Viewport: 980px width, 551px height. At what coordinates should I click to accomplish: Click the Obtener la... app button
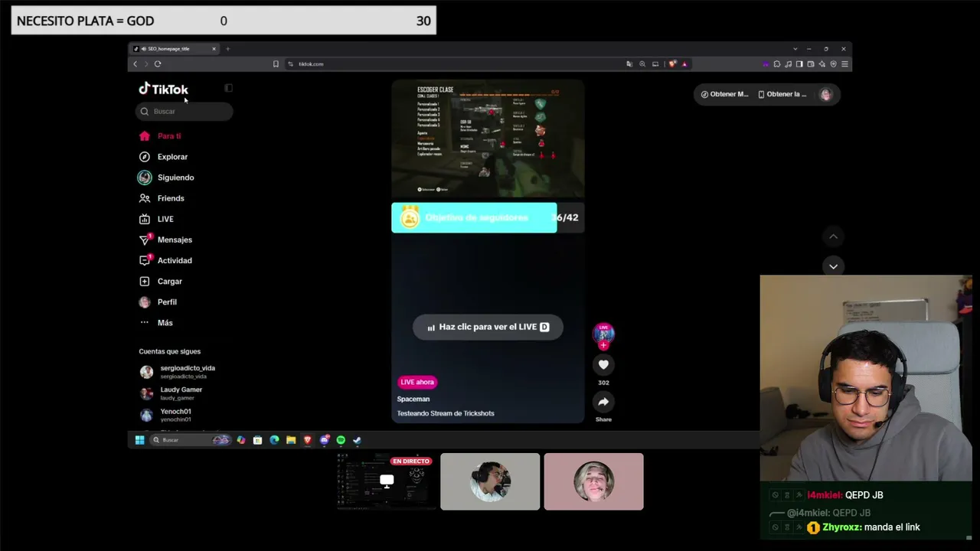tap(782, 94)
